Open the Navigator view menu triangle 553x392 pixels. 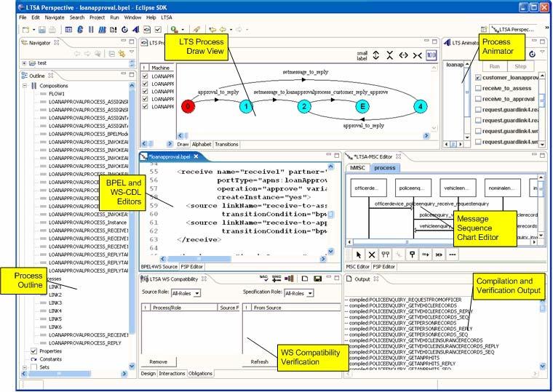coord(131,52)
